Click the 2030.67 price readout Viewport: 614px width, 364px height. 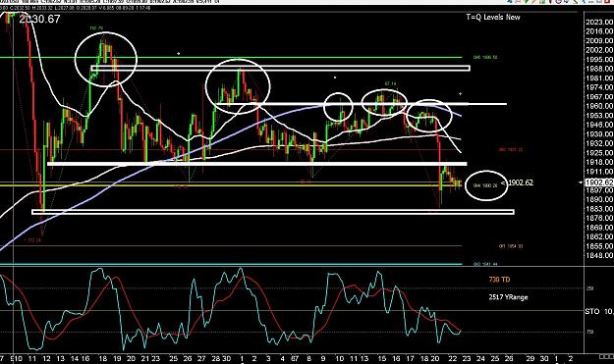(39, 19)
